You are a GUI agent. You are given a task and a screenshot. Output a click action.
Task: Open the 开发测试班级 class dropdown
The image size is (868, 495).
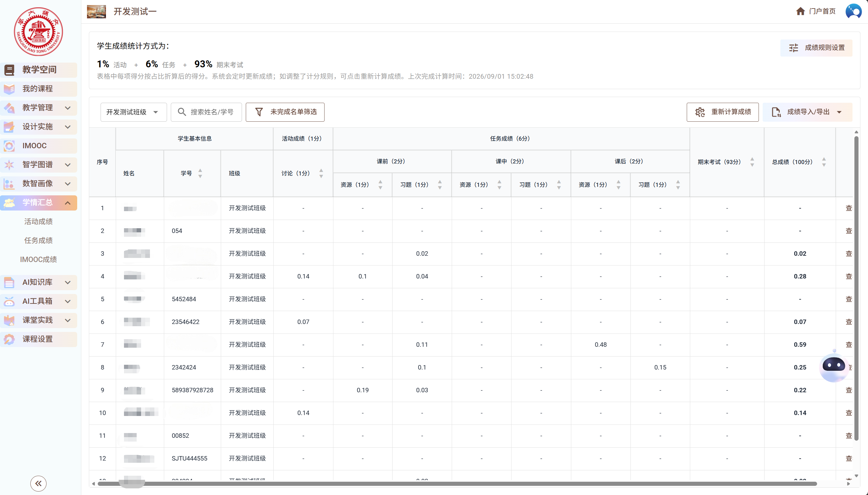tap(134, 112)
